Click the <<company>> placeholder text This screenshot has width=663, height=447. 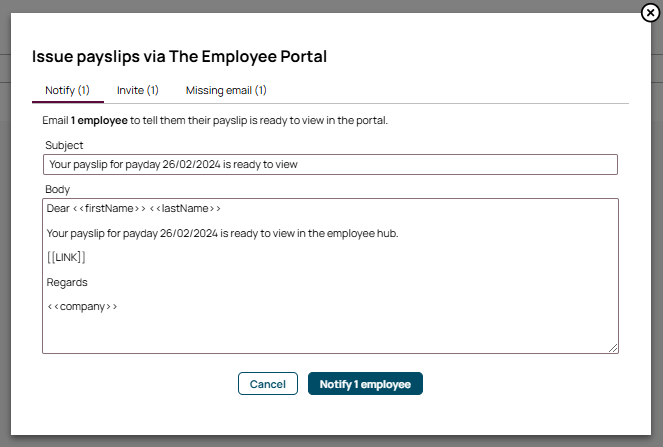pyautogui.click(x=82, y=306)
